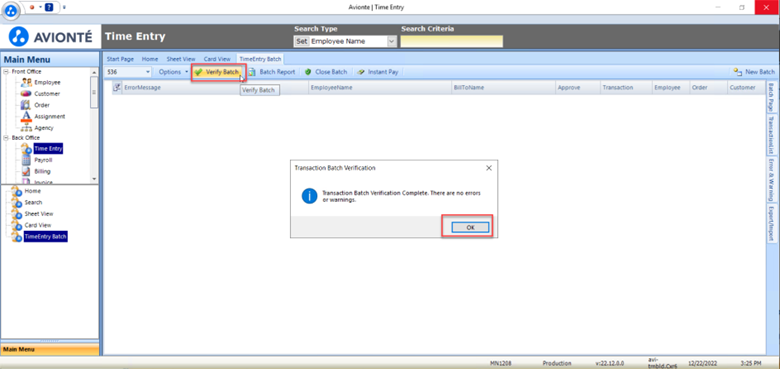
Task: Click the 12/22/2022 date in status bar
Action: pyautogui.click(x=702, y=363)
